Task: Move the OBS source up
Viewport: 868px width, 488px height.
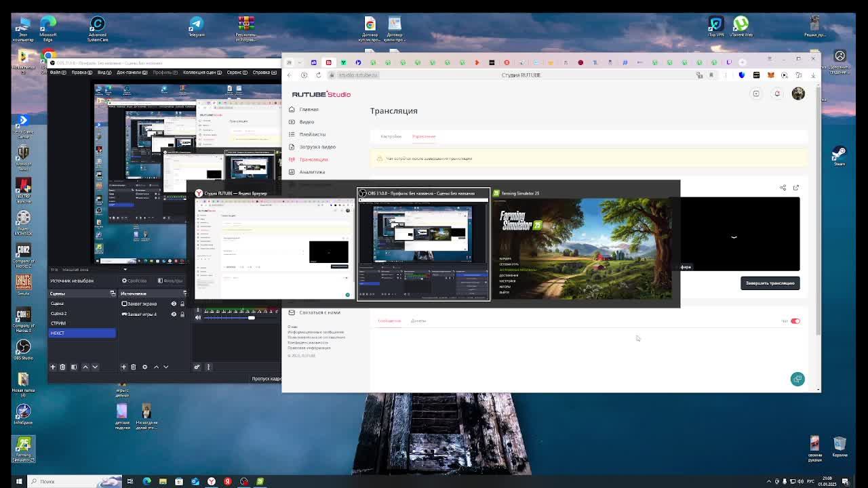Action: point(156,367)
